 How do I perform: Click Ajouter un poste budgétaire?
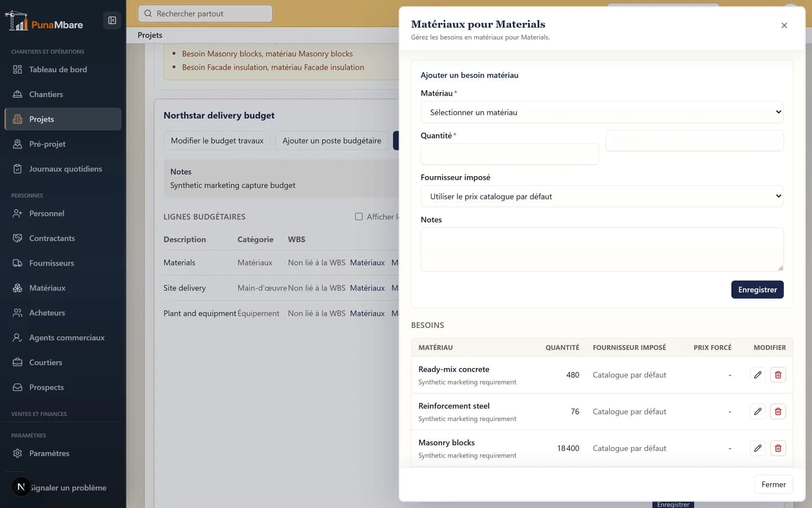332,141
